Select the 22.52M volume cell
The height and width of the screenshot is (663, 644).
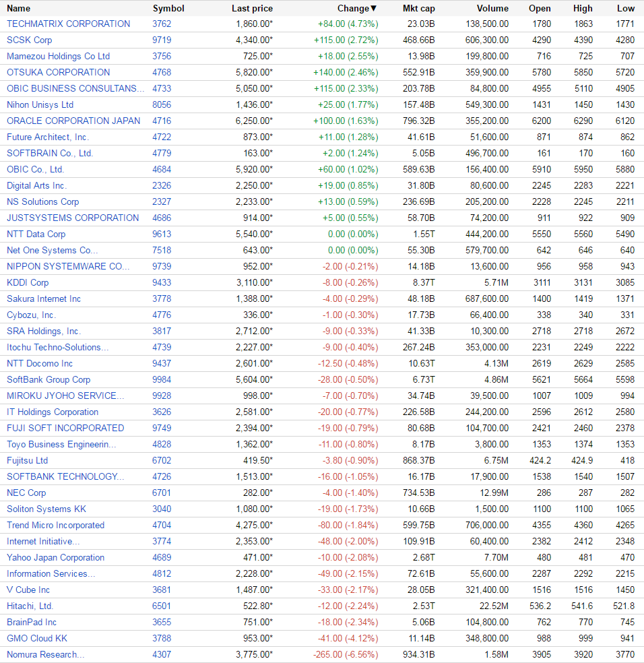tap(494, 606)
